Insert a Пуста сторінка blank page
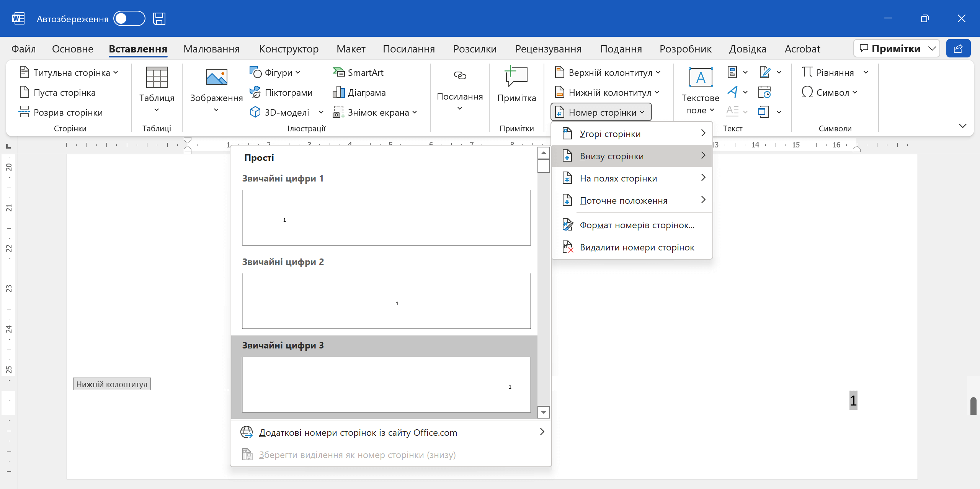The width and height of the screenshot is (980, 489). [x=57, y=92]
